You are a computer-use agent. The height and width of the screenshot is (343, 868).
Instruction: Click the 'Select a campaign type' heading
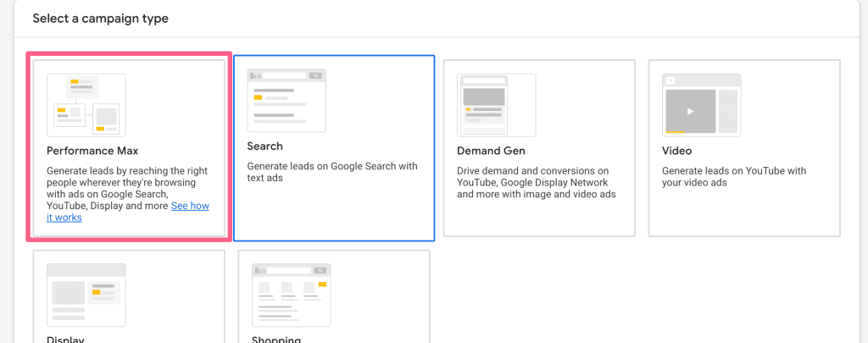[x=100, y=19]
